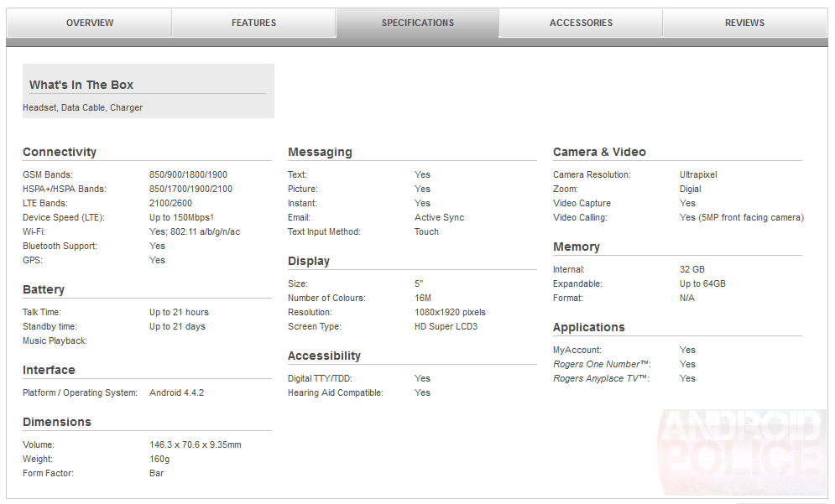Select the Display section header
This screenshot has height=504, width=835.
click(308, 261)
